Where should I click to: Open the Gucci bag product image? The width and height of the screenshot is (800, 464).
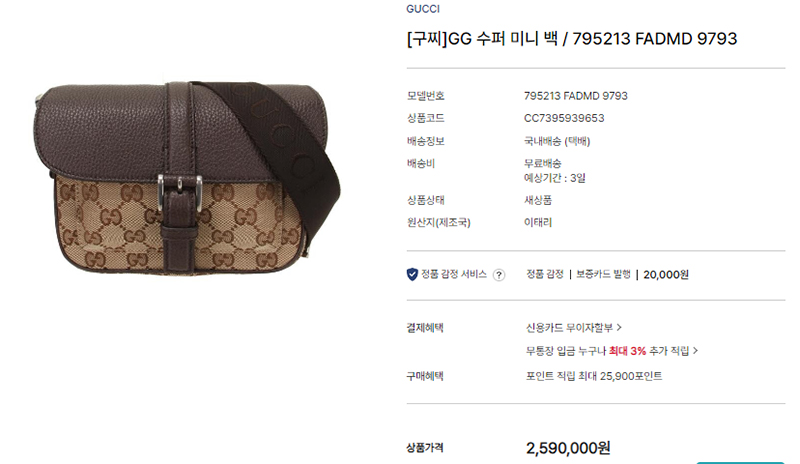[x=187, y=177]
